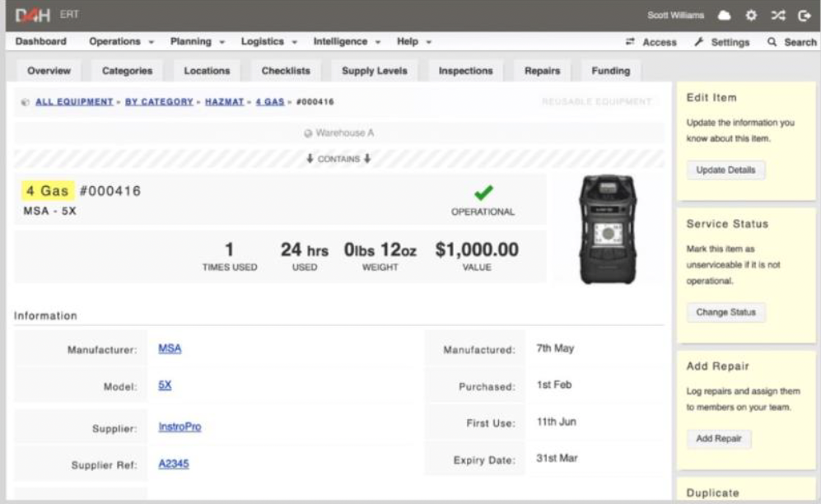Switch to the Categories tab
The image size is (821, 504).
click(128, 71)
